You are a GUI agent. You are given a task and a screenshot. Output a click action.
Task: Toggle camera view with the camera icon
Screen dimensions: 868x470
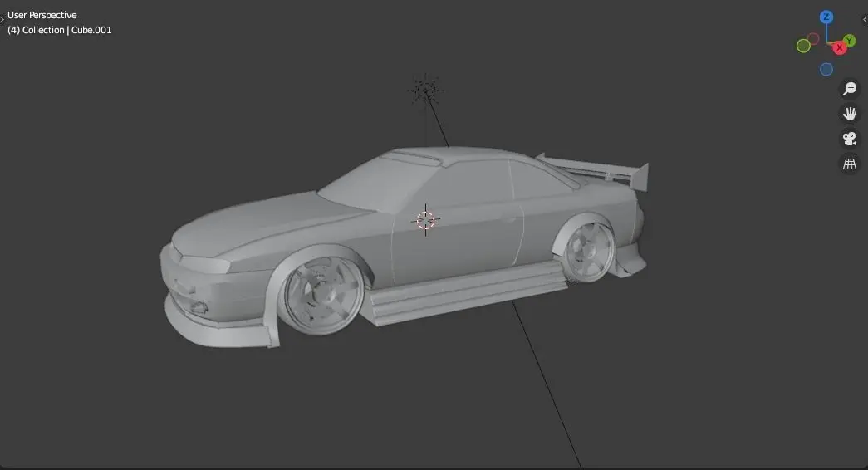pyautogui.click(x=849, y=139)
